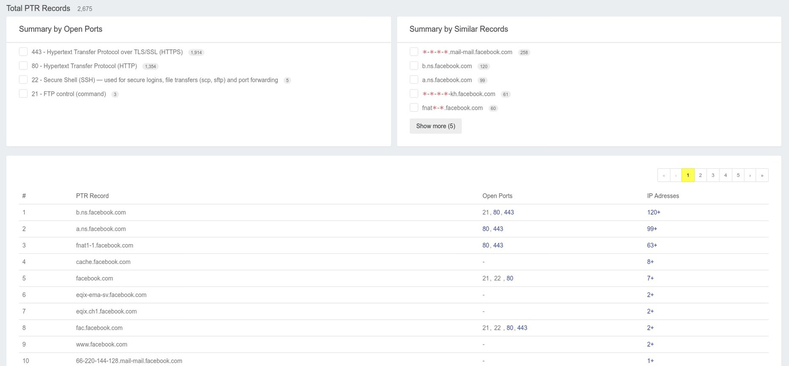Click port 443 link in b.ns.facebook.com row

(x=509, y=212)
